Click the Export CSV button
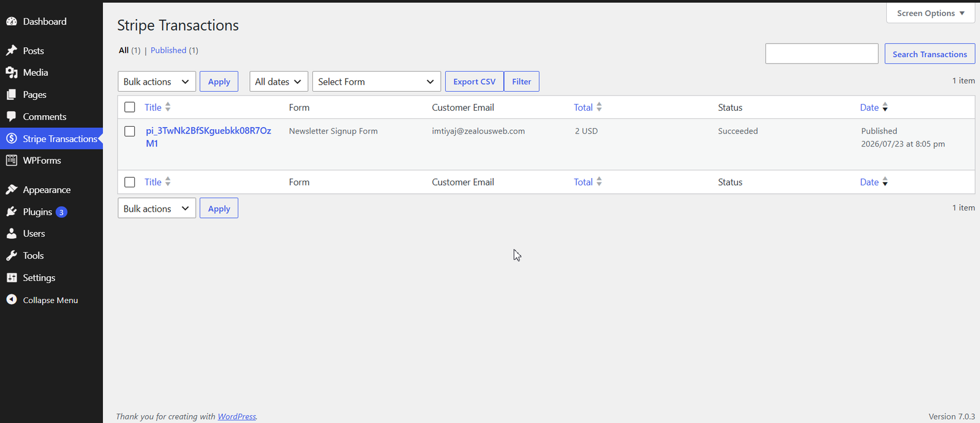Viewport: 980px width, 423px height. tap(475, 81)
